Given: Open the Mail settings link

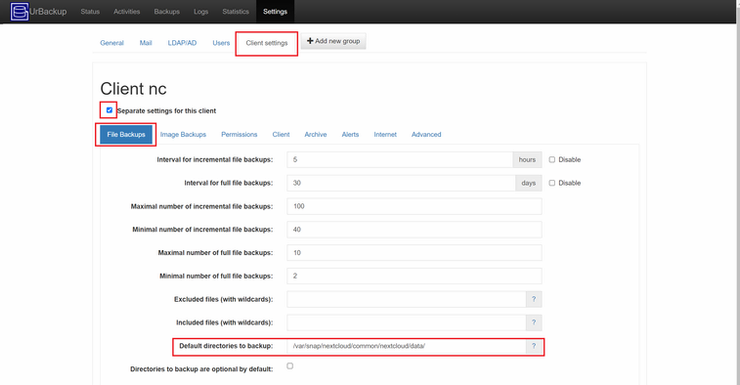Looking at the screenshot, I should point(145,43).
